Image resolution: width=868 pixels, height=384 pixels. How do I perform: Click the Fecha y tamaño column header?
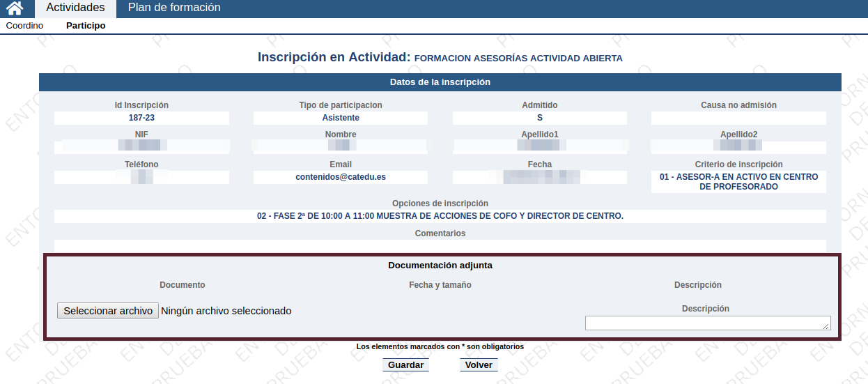440,285
